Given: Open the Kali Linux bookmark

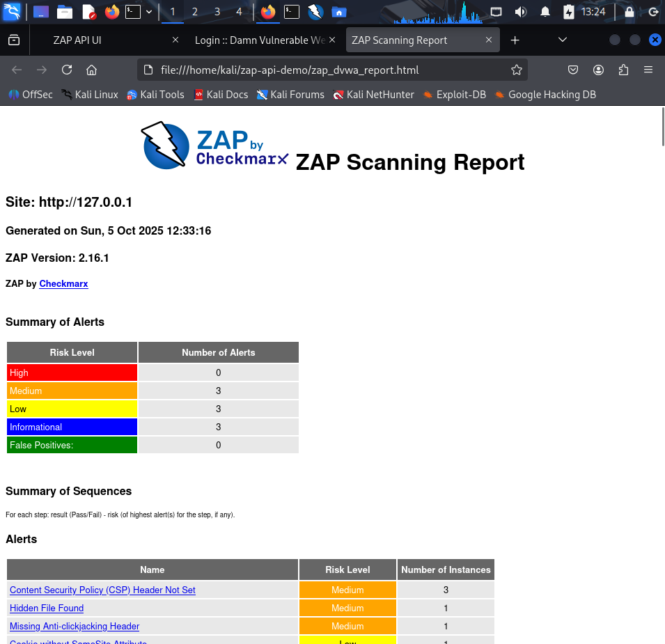Looking at the screenshot, I should tap(90, 95).
